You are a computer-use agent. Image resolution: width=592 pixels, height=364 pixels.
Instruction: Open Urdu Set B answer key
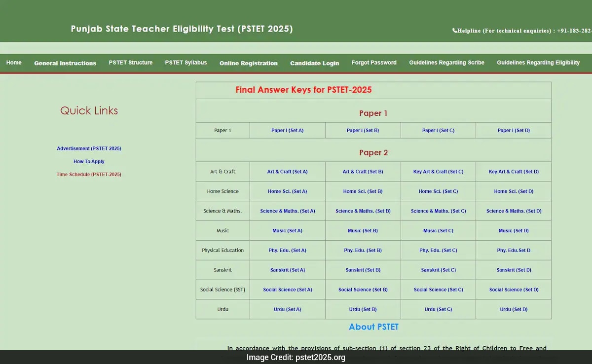pyautogui.click(x=363, y=309)
